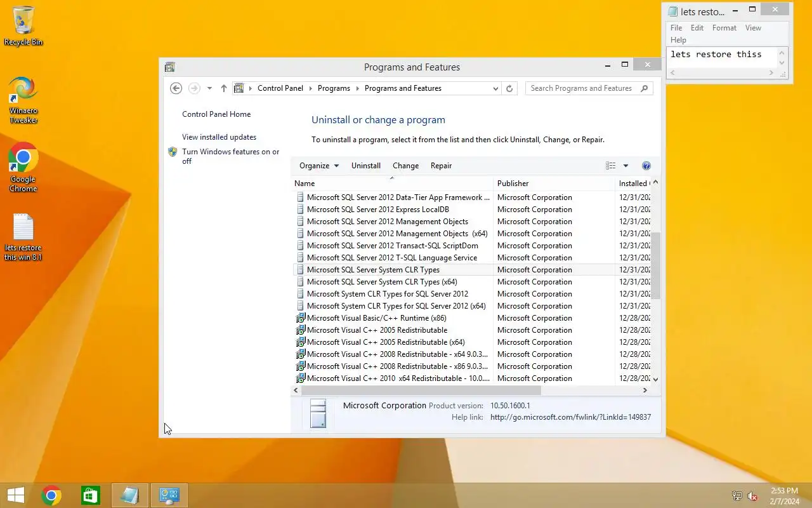Screen dimensions: 812x508
Task: Open Chrome from the taskbar
Action: coord(51,495)
